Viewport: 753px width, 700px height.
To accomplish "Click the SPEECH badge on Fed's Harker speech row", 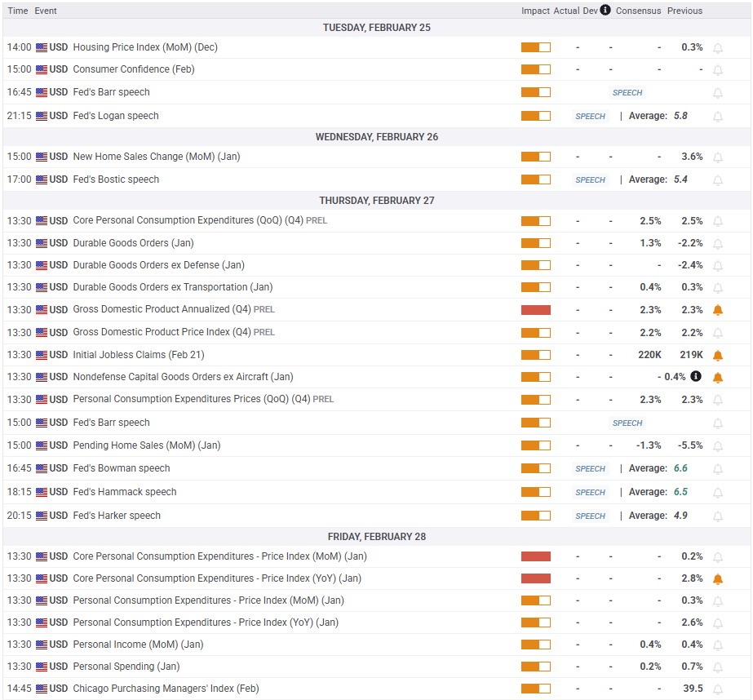I will pyautogui.click(x=590, y=516).
